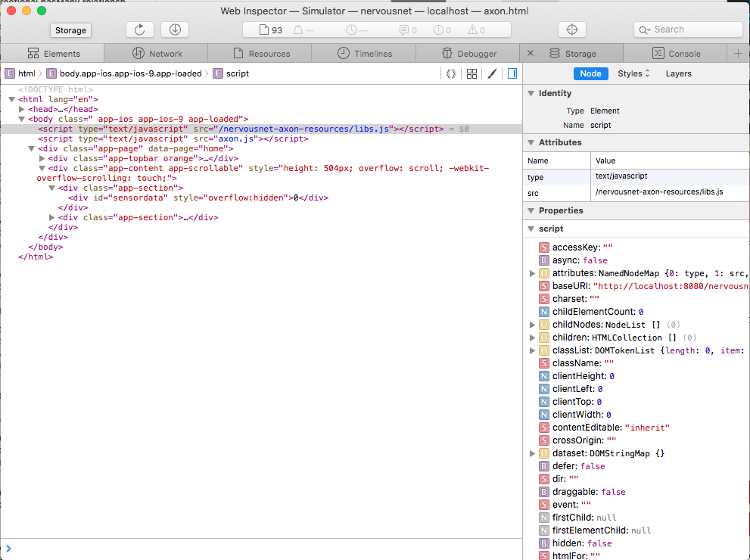This screenshot has width=750, height=560.
Task: Click the warnings triangle icon
Action: pos(472,30)
